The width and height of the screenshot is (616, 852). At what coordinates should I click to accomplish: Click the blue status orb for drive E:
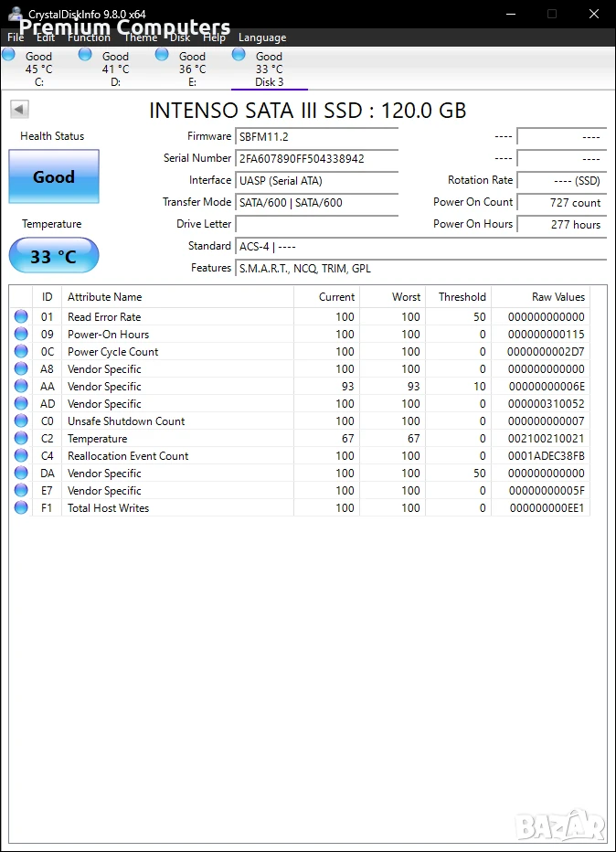tap(162, 54)
